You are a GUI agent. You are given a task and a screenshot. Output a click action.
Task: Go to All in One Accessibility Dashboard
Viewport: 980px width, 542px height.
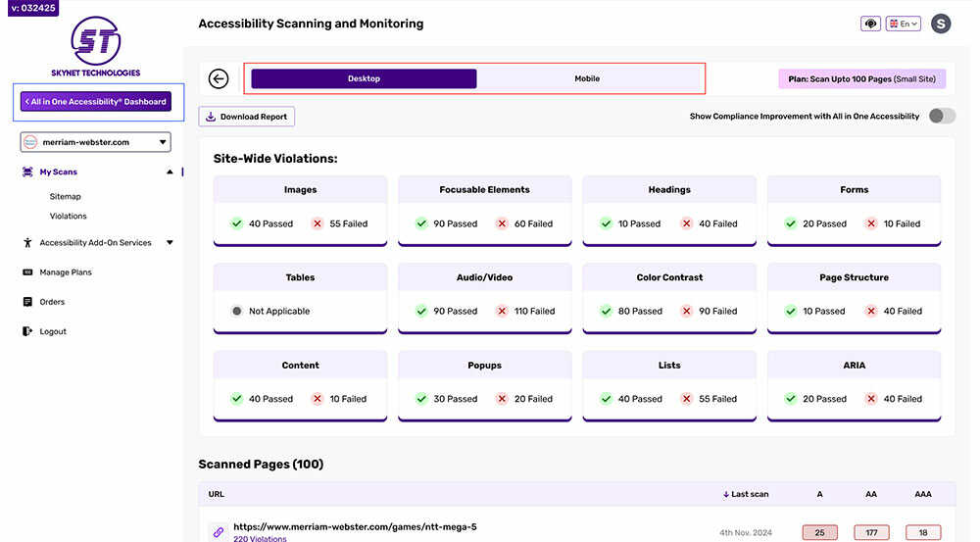pyautogui.click(x=96, y=101)
